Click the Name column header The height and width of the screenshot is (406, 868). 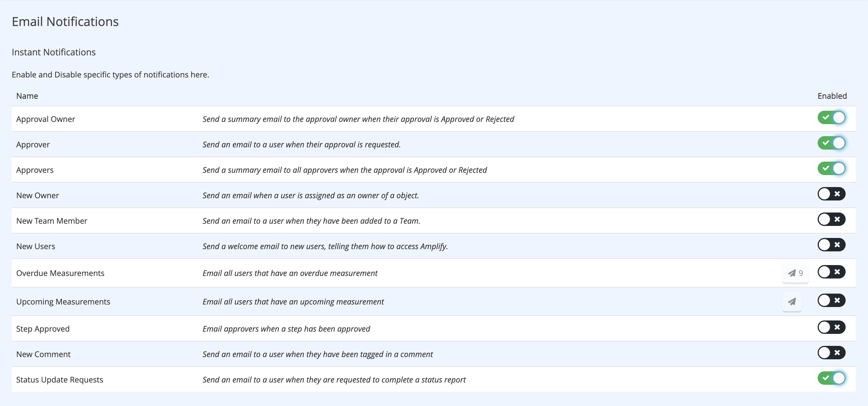[x=27, y=96]
